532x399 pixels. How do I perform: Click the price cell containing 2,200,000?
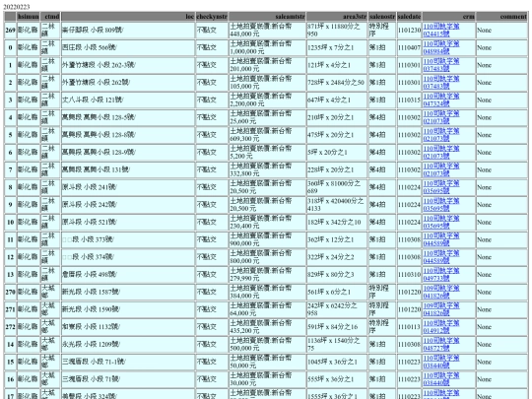coord(267,100)
